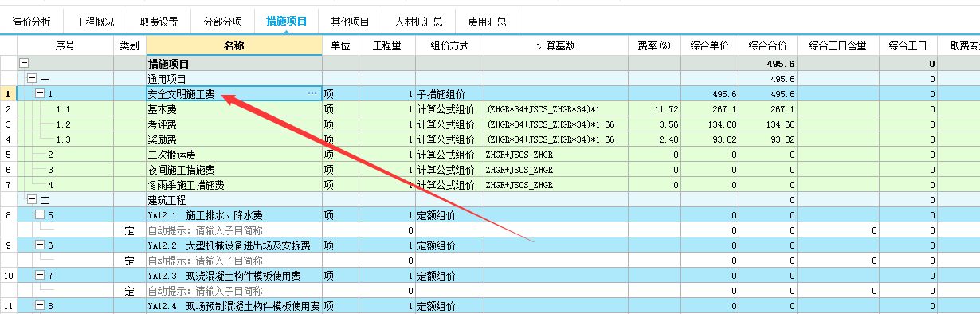Image resolution: width=980 pixels, height=314 pixels.
Task: Click the total 495.6 in 措施项目 row
Action: click(768, 64)
